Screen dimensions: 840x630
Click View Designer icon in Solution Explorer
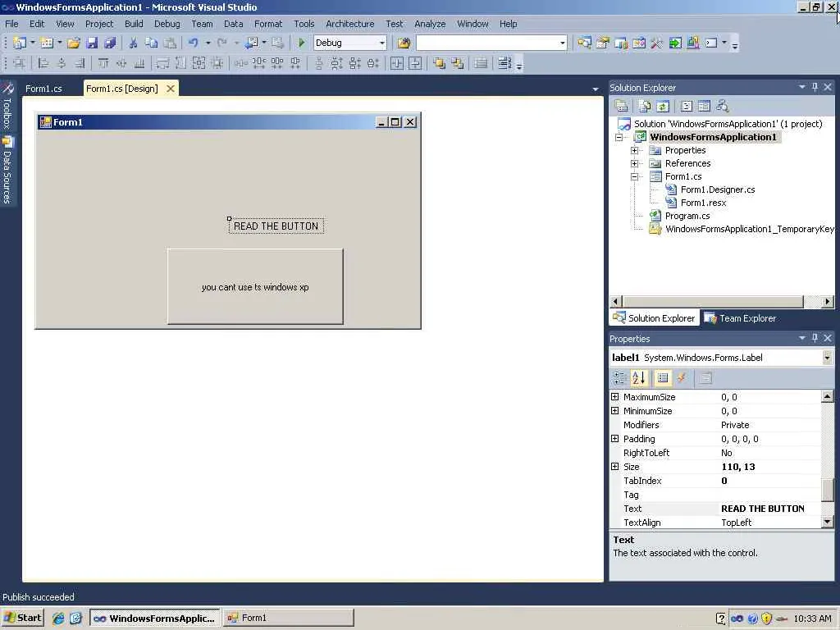705,106
